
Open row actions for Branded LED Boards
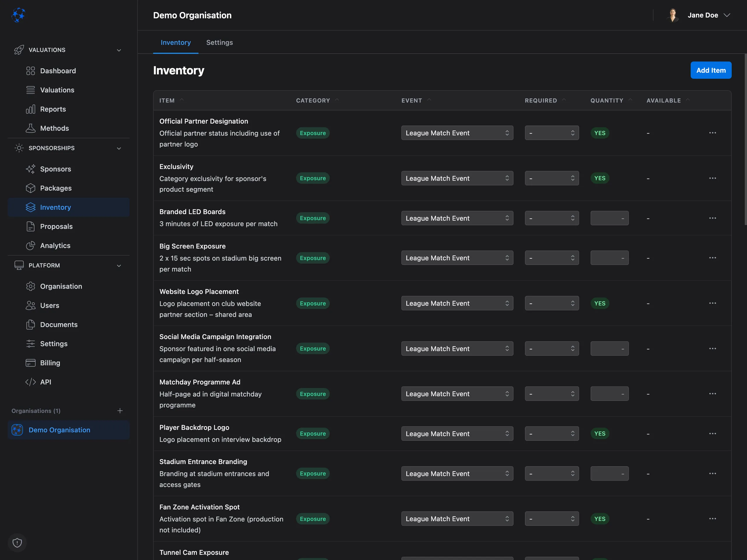click(713, 218)
